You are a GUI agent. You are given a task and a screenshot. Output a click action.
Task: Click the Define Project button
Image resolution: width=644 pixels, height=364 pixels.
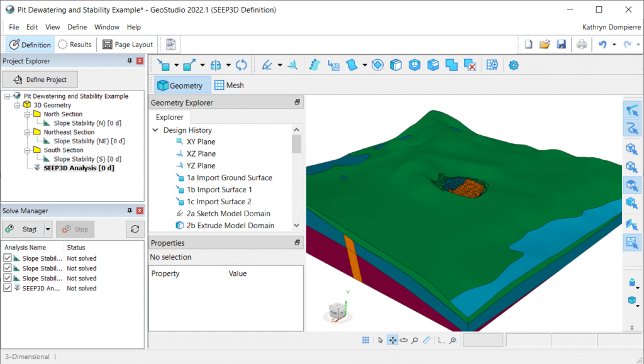pyautogui.click(x=40, y=79)
